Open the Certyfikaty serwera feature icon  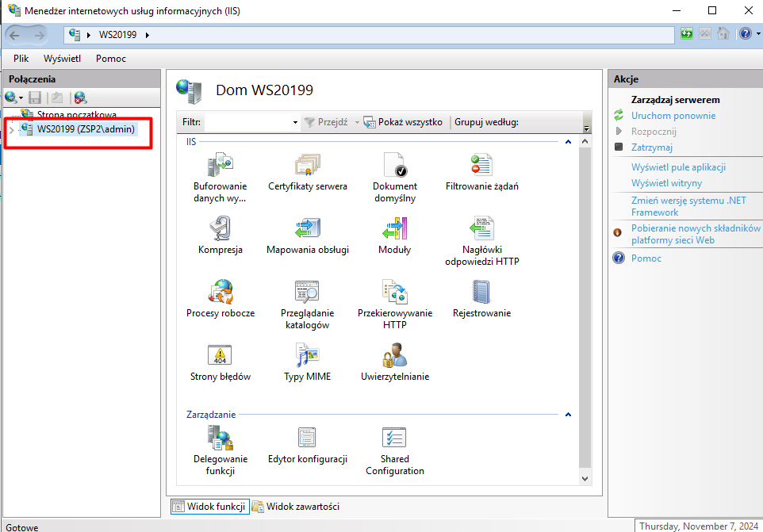coord(308,165)
